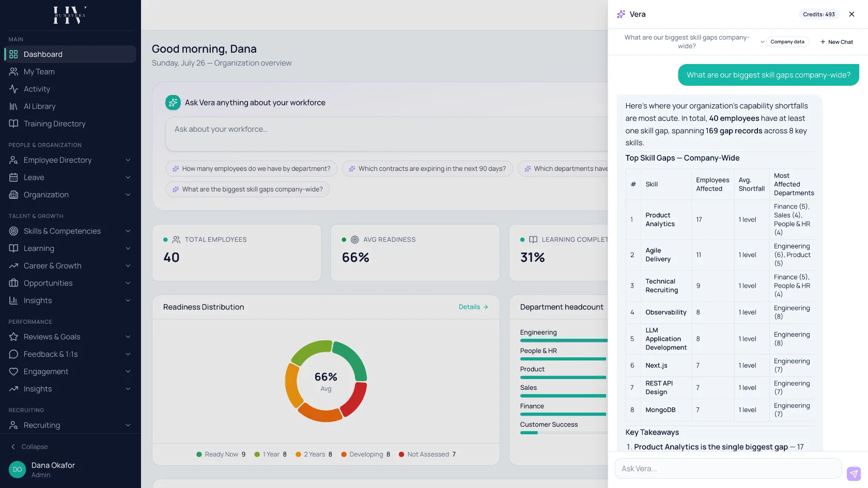Focus the 'Ask about your workforce' input
The width and height of the screenshot is (868, 488).
click(x=386, y=134)
